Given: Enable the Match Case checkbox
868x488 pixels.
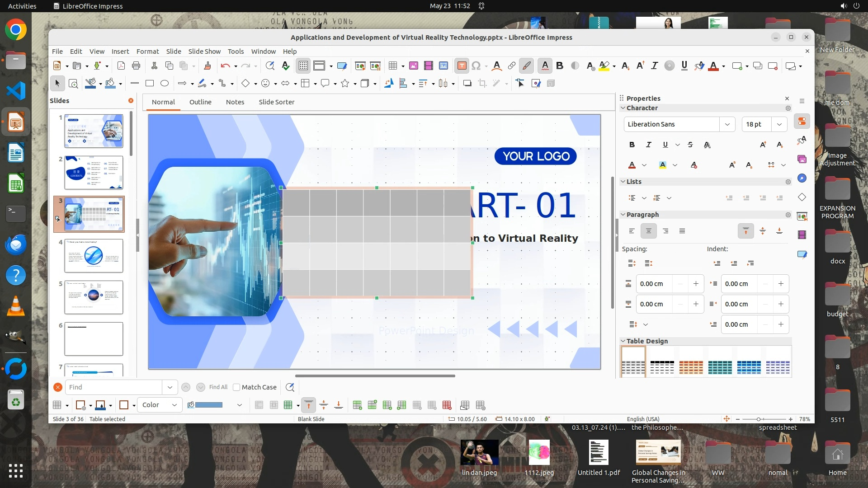Looking at the screenshot, I should [236, 387].
